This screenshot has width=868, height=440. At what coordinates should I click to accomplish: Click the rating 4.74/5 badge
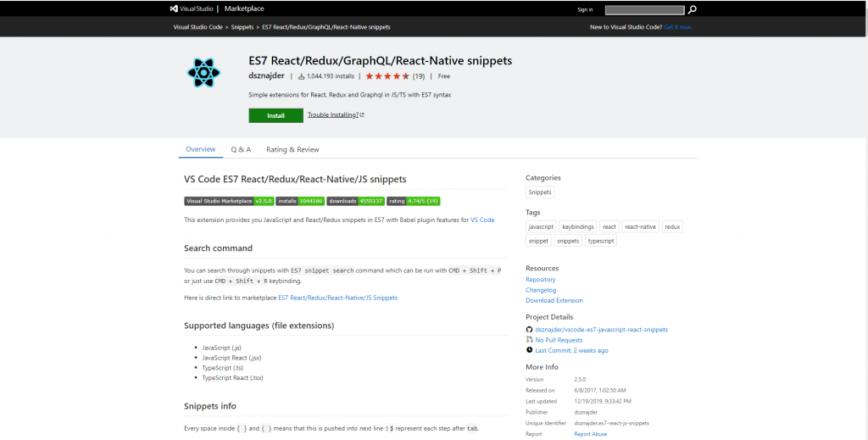pyautogui.click(x=414, y=201)
